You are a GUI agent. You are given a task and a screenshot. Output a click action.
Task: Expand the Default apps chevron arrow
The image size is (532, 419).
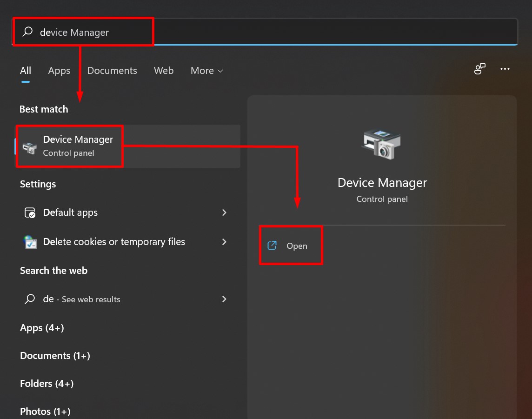click(x=224, y=213)
